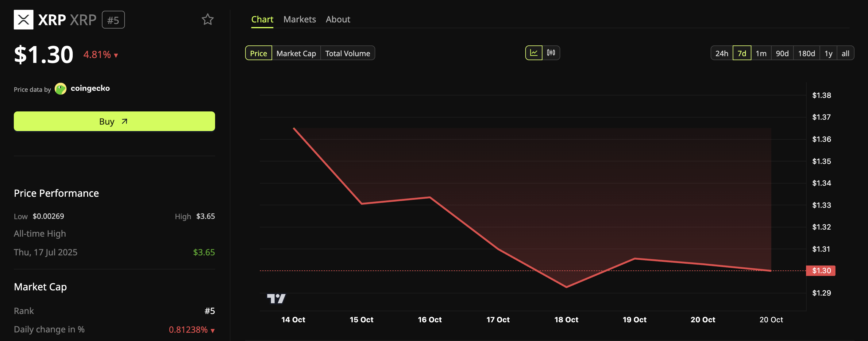Set chart range to 24h
The width and height of the screenshot is (868, 341).
click(722, 53)
